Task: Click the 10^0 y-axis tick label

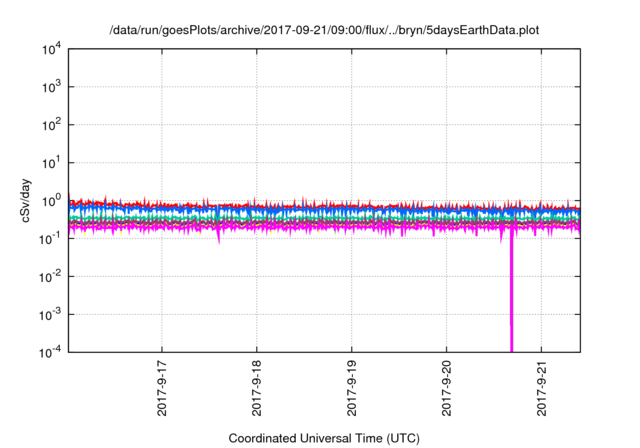Action: click(x=51, y=201)
